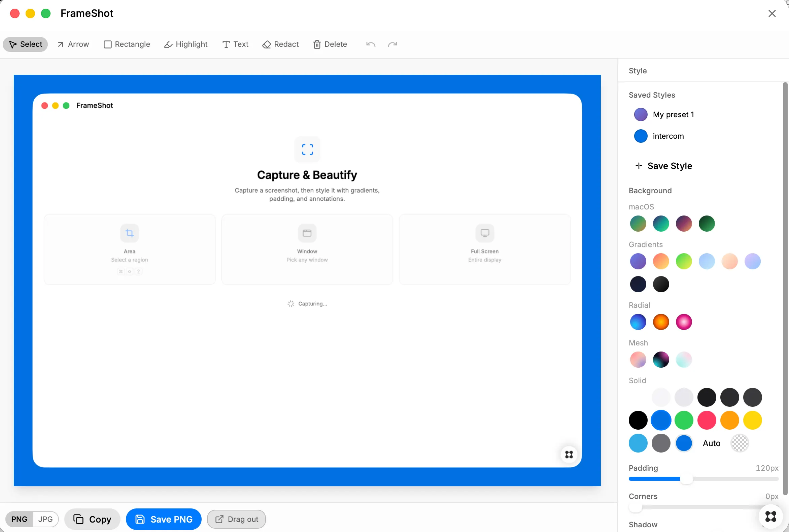This screenshot has height=532, width=789.
Task: Select the pink radial background
Action: [x=684, y=322]
